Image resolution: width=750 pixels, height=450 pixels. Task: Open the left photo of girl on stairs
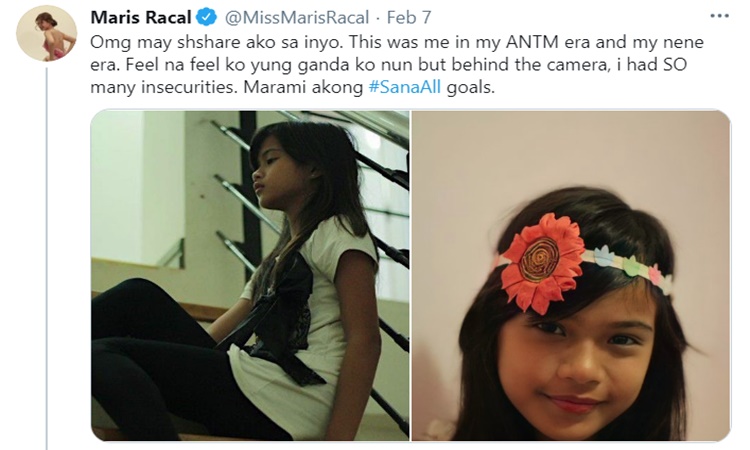pos(250,275)
